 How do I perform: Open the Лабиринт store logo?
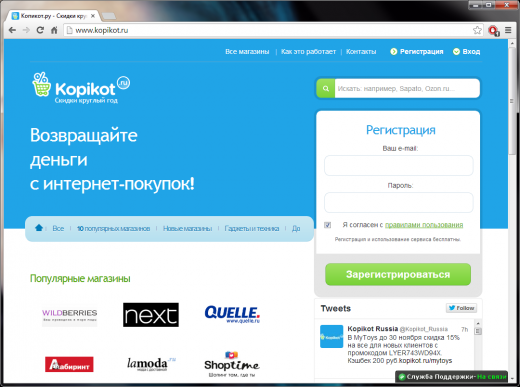(x=69, y=364)
